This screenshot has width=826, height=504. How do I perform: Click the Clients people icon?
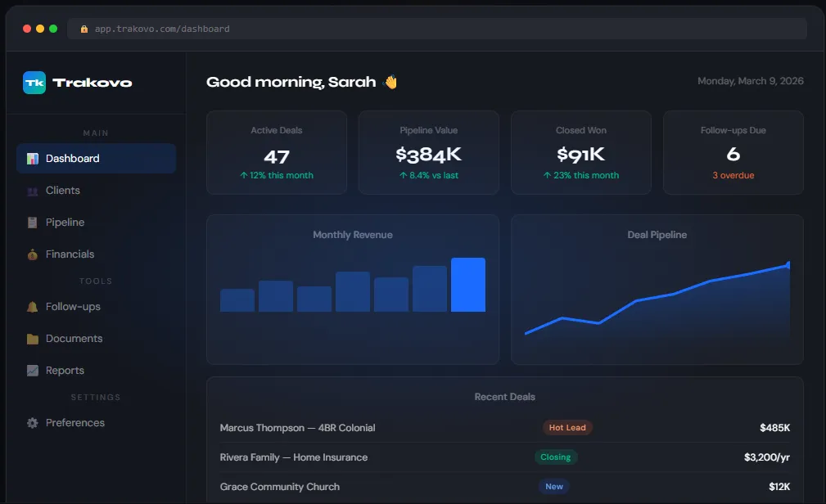pyautogui.click(x=33, y=191)
